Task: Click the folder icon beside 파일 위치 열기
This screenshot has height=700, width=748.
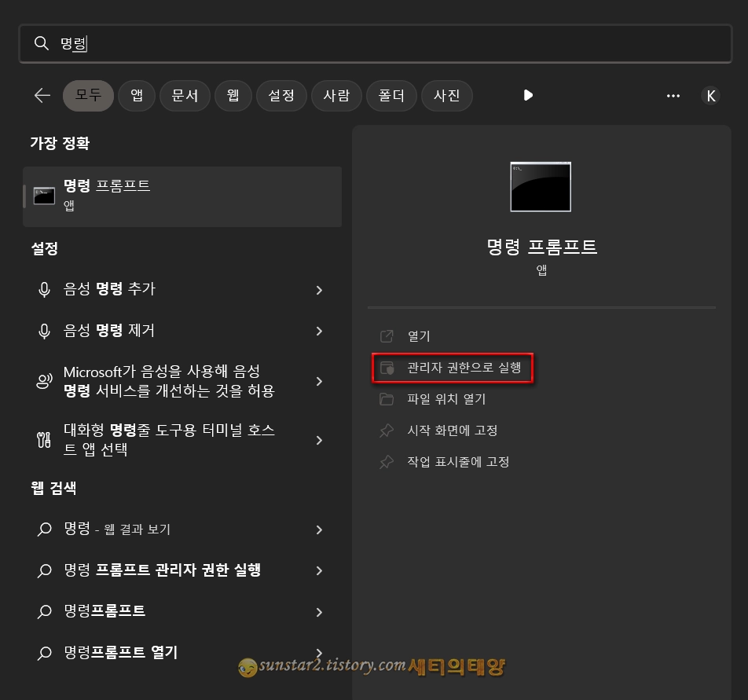Action: pyautogui.click(x=386, y=398)
